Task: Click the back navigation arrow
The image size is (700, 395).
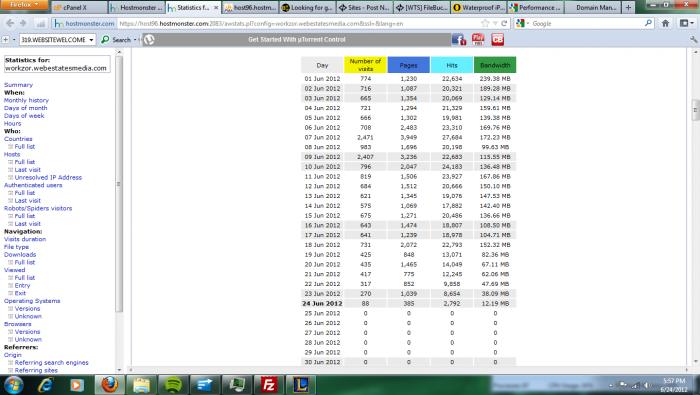Action: tap(10, 23)
